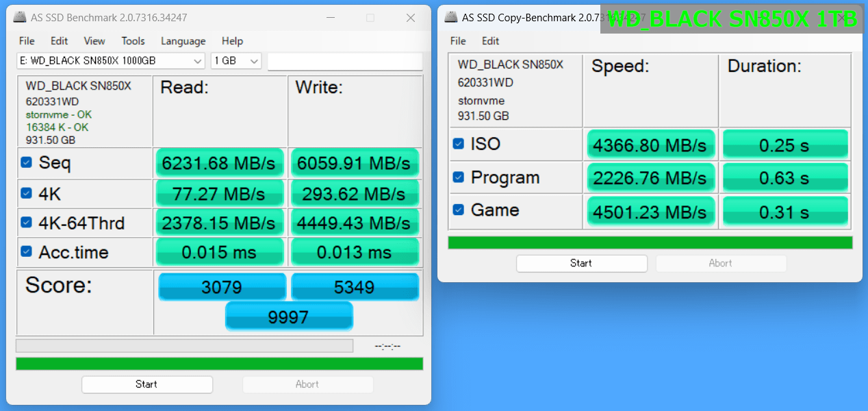
Task: Click the 16384 K - OK alignment status
Action: pos(58,127)
